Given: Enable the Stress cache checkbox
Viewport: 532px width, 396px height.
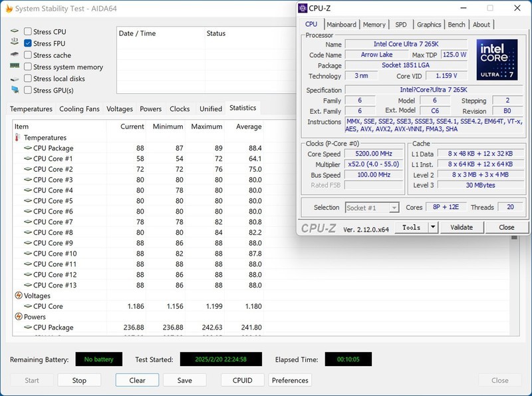Looking at the screenshot, I should click(x=28, y=55).
